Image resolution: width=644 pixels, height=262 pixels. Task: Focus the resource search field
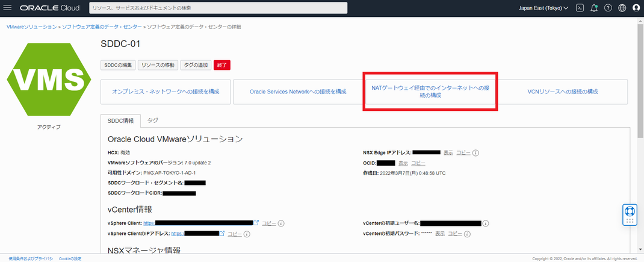218,8
